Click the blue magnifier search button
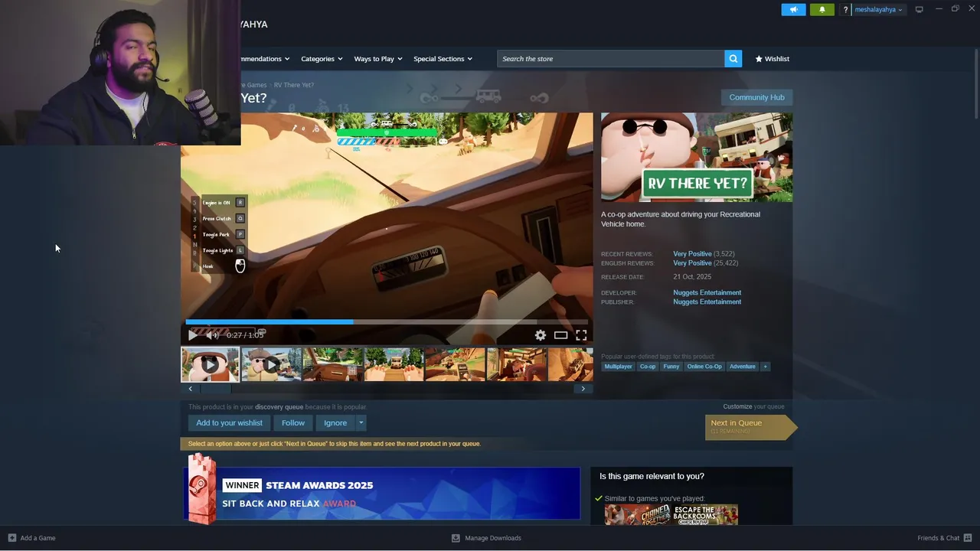980x551 pixels. coord(733,59)
